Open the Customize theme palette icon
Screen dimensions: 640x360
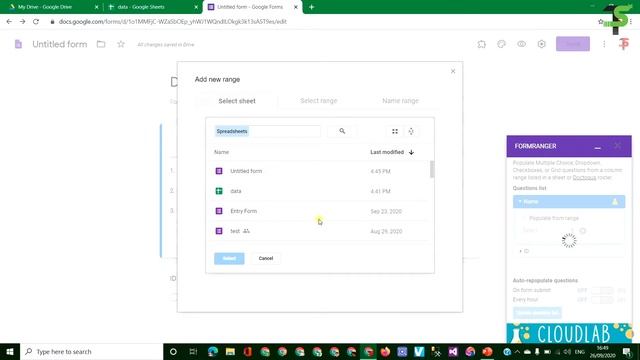click(x=502, y=44)
